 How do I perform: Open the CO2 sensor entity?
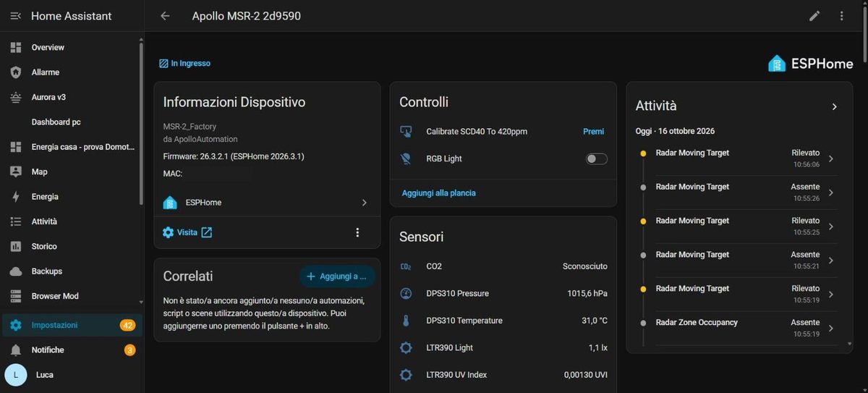(x=503, y=266)
